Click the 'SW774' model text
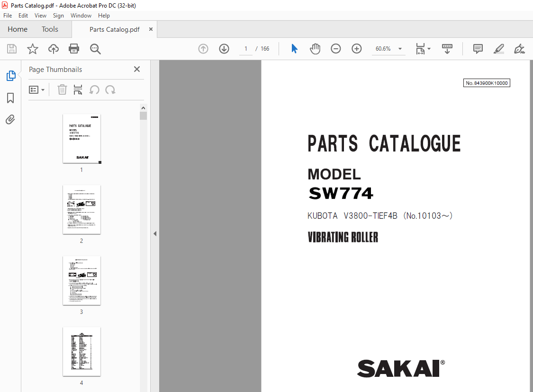Viewport: 533px width, 392px height. tap(341, 193)
